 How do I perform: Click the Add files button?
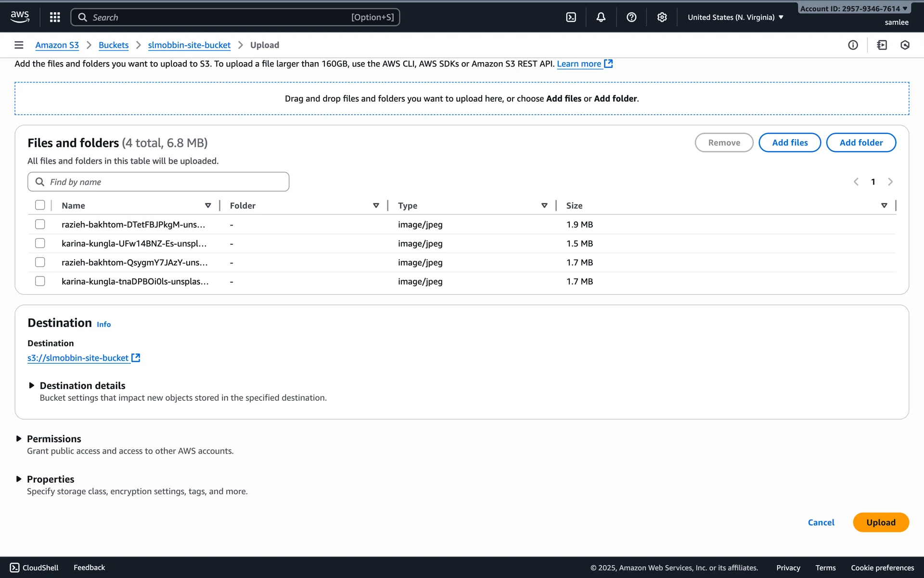click(790, 143)
